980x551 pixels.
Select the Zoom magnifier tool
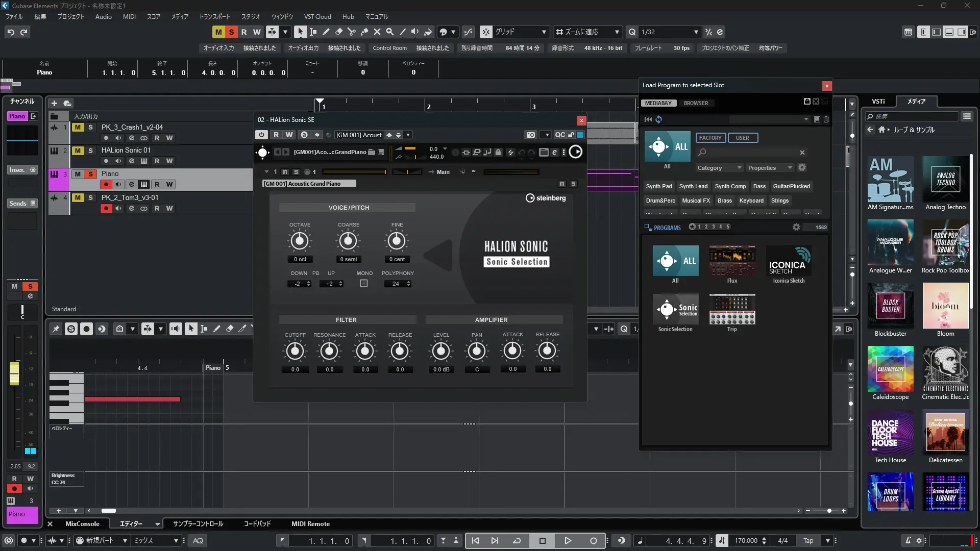(x=389, y=32)
